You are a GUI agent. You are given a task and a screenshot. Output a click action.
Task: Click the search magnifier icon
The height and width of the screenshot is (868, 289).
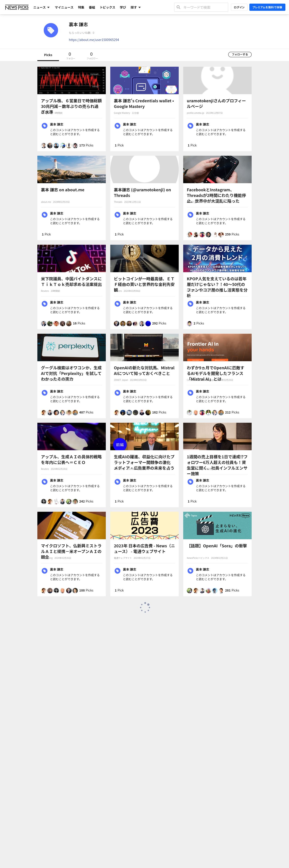click(x=179, y=7)
